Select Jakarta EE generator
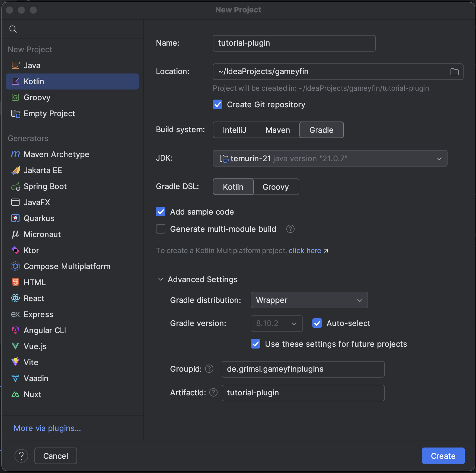 [x=72, y=170]
